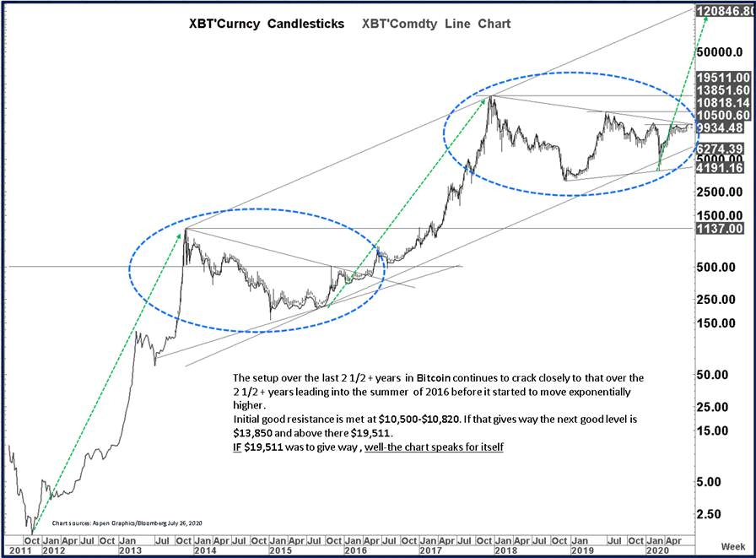This screenshot has height=558, width=756.
Task: Click the underlined 'well-the chart speaks for itself'
Action: (434, 447)
